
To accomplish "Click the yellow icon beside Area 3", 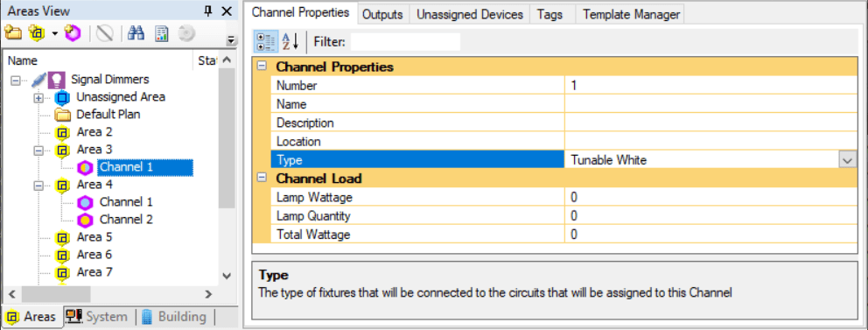I will (62, 150).
